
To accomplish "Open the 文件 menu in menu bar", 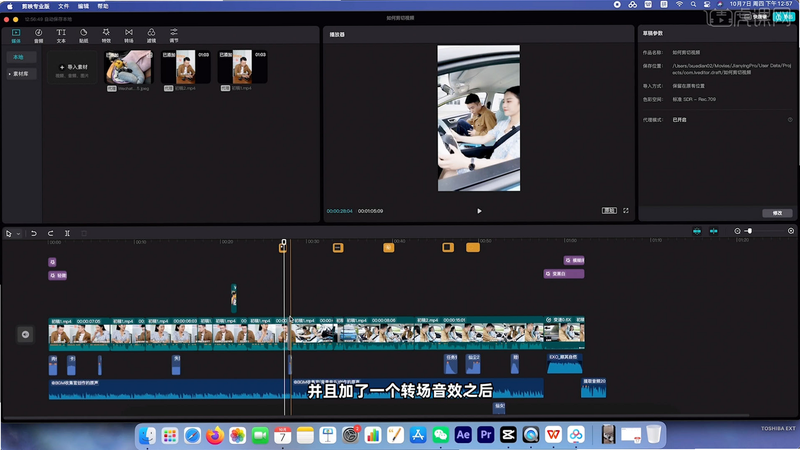I will (x=63, y=6).
